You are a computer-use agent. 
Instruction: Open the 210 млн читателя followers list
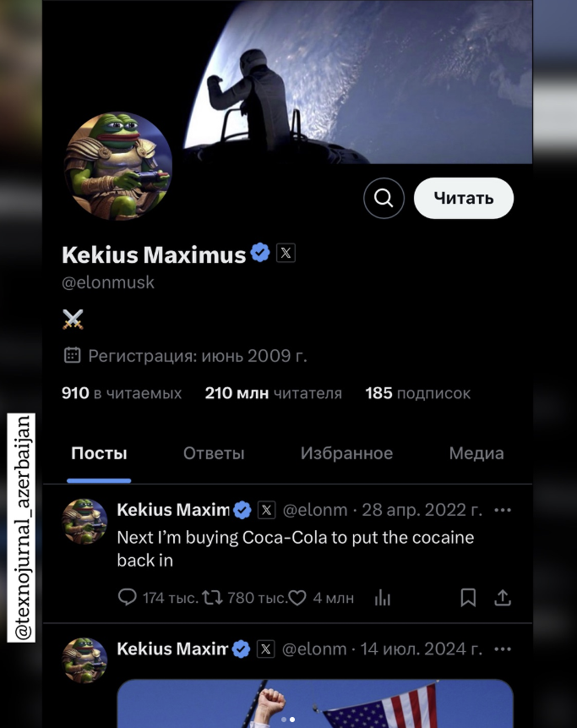click(x=273, y=393)
